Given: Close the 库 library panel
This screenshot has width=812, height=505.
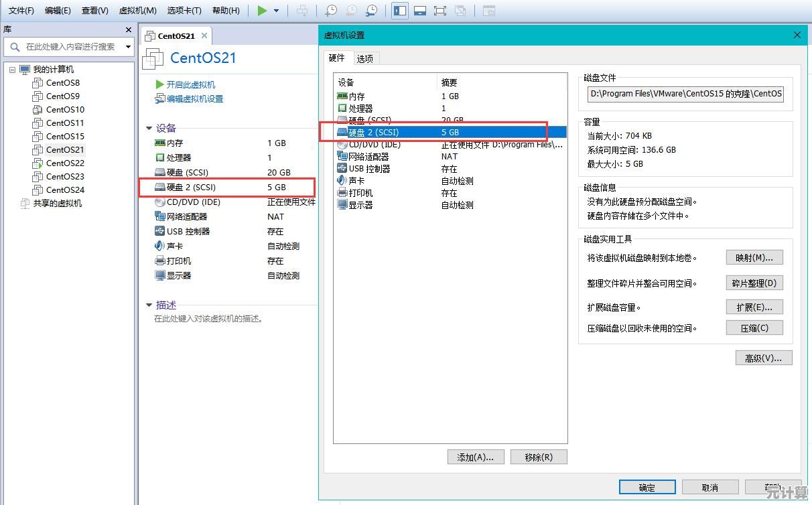Looking at the screenshot, I should [129, 30].
